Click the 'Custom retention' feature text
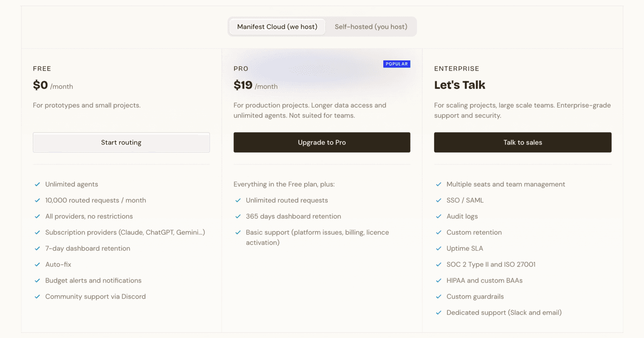The height and width of the screenshot is (338, 644). click(x=474, y=233)
